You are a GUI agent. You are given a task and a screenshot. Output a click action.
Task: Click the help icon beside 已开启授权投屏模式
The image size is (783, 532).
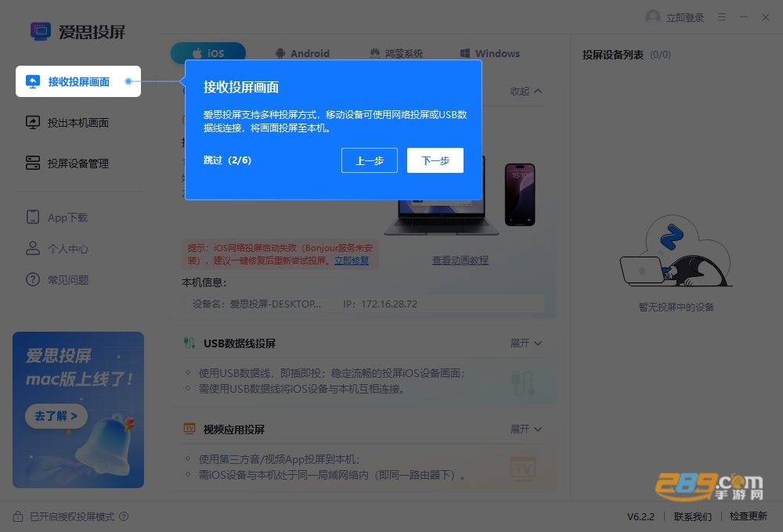click(x=124, y=516)
